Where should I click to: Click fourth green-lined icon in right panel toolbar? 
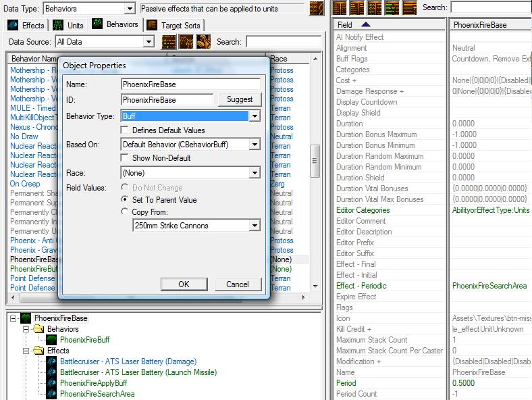[392, 8]
